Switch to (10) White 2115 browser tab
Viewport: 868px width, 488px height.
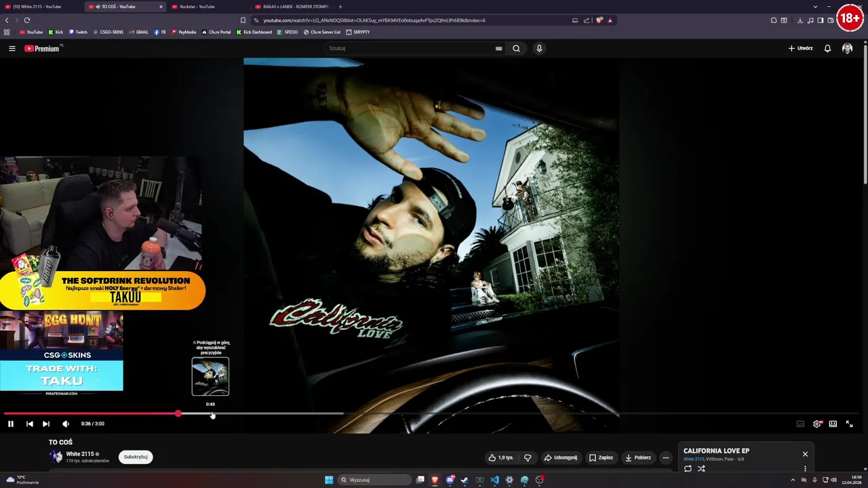(x=41, y=6)
